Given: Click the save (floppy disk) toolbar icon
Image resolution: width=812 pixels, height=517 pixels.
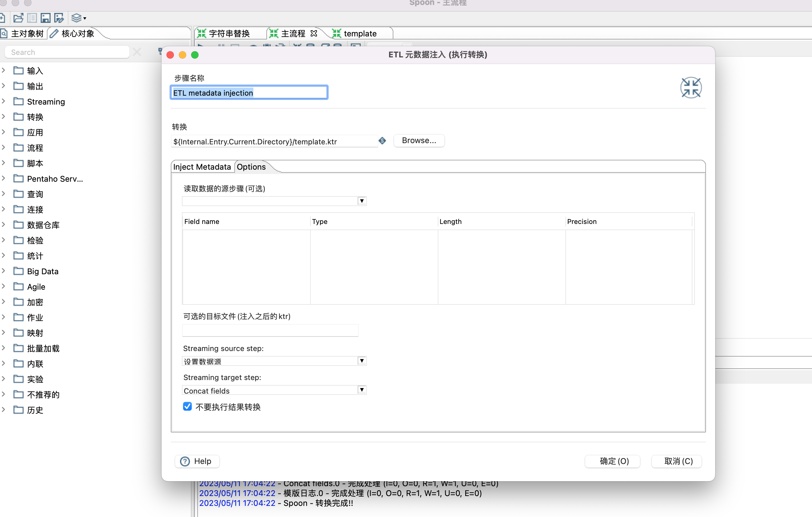Looking at the screenshot, I should (45, 18).
